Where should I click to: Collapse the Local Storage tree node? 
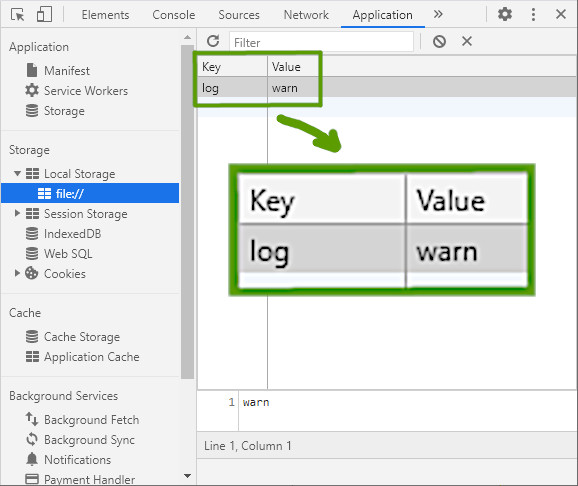(17, 173)
